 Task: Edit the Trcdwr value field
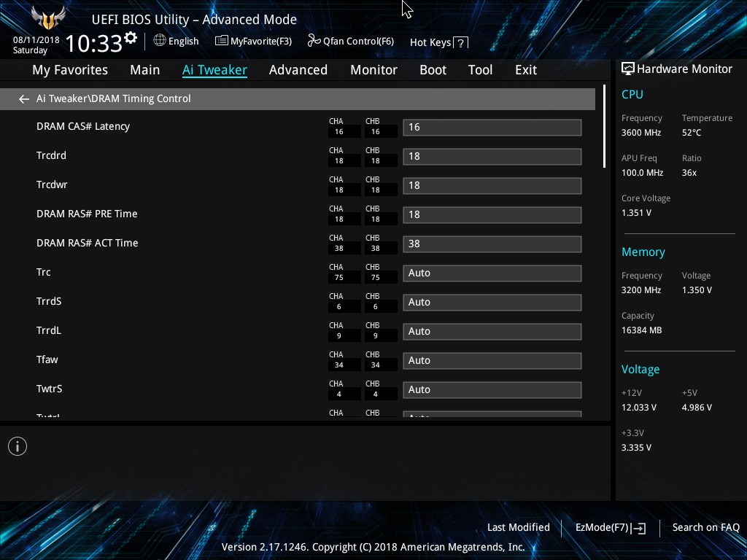(492, 186)
